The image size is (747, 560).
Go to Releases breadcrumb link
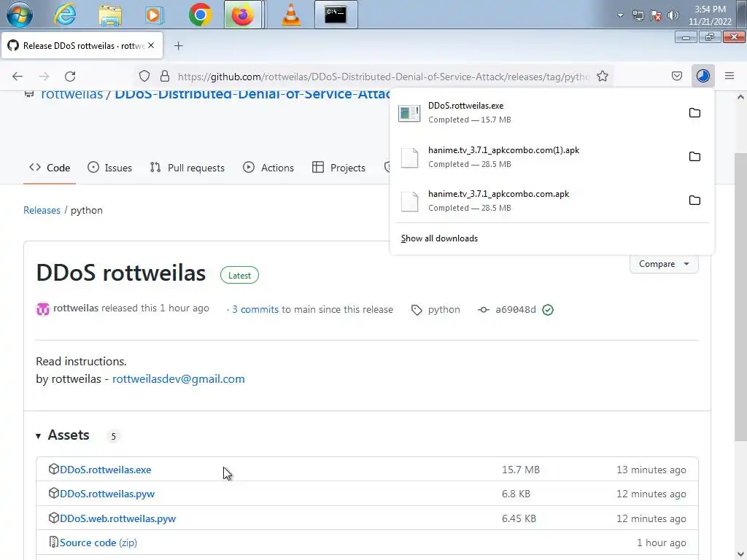(42, 211)
